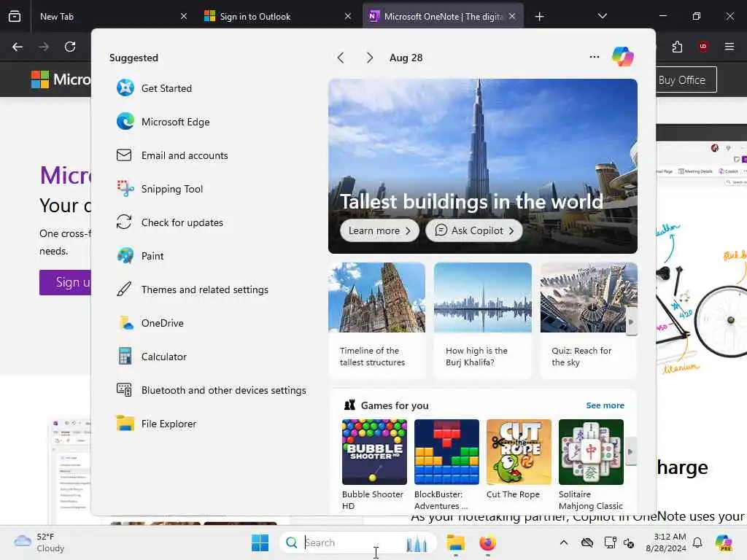Click See more under Games for you
The image size is (747, 560).
[605, 405]
